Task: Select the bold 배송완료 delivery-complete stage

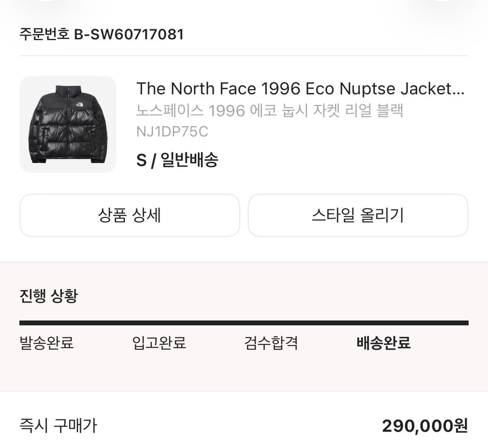Action: point(383,343)
